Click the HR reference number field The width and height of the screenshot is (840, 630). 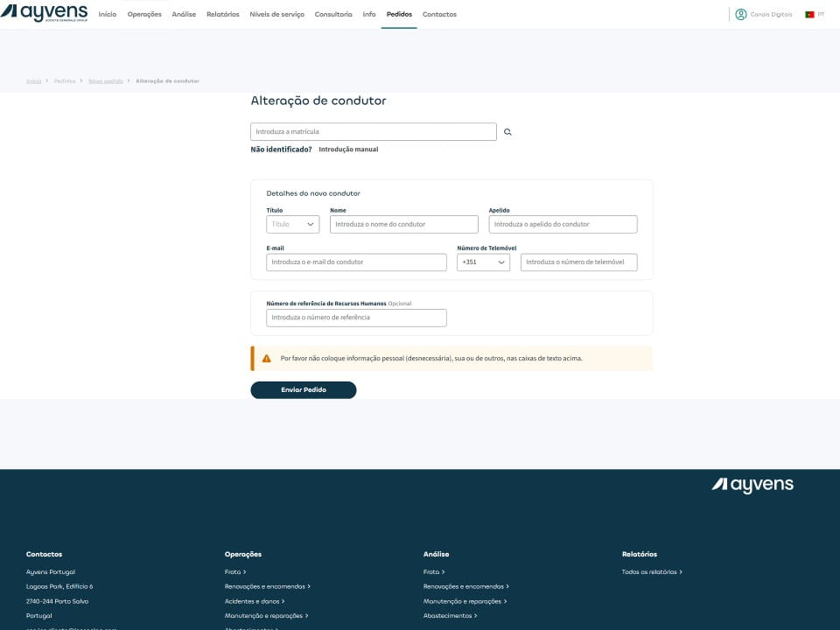coord(356,318)
